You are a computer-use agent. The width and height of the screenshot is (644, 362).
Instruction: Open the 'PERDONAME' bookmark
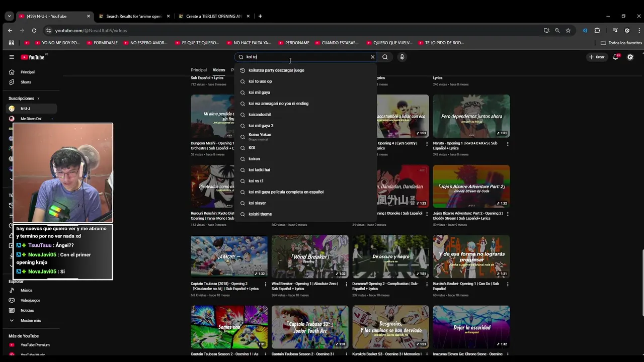click(x=293, y=43)
